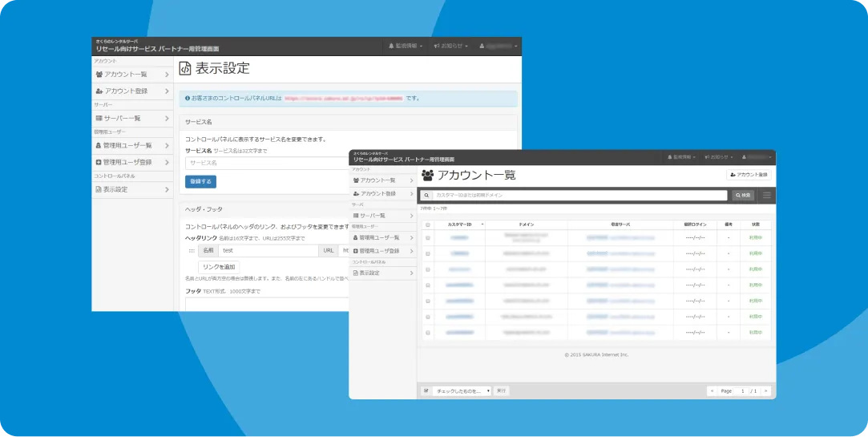This screenshot has width=868, height=437.
Task: Go to the previous page using the < arrow
Action: 712,390
